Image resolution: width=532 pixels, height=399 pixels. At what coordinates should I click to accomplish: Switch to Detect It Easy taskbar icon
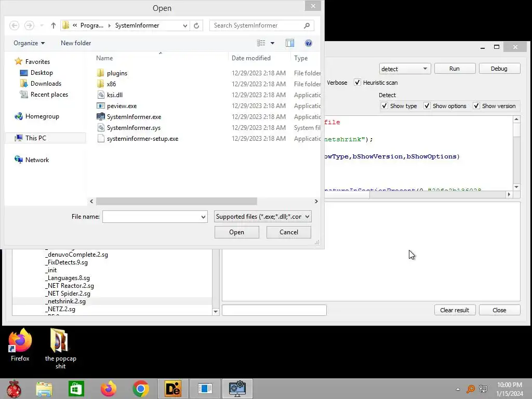(x=172, y=389)
